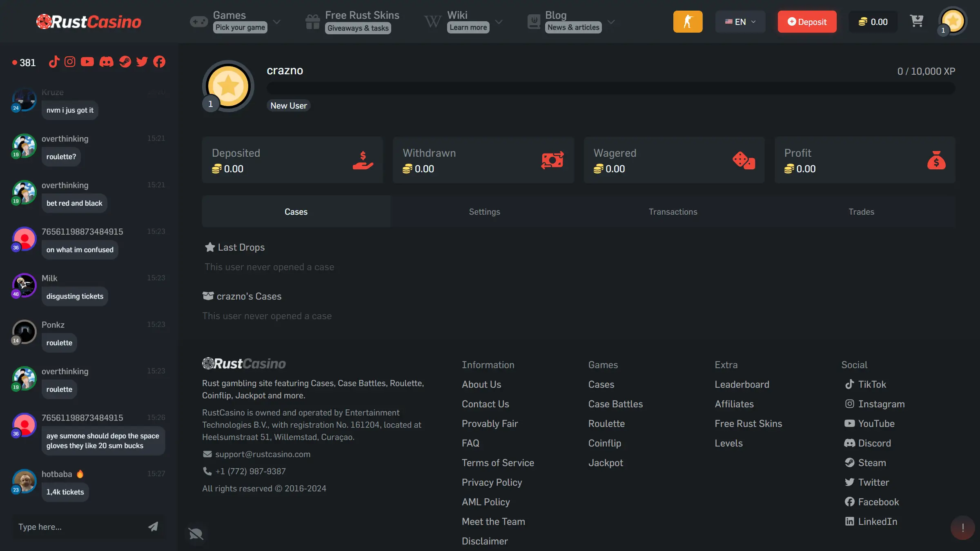Screen dimensions: 980x551
Task: Open the user avatar in top bar
Action: (x=952, y=21)
